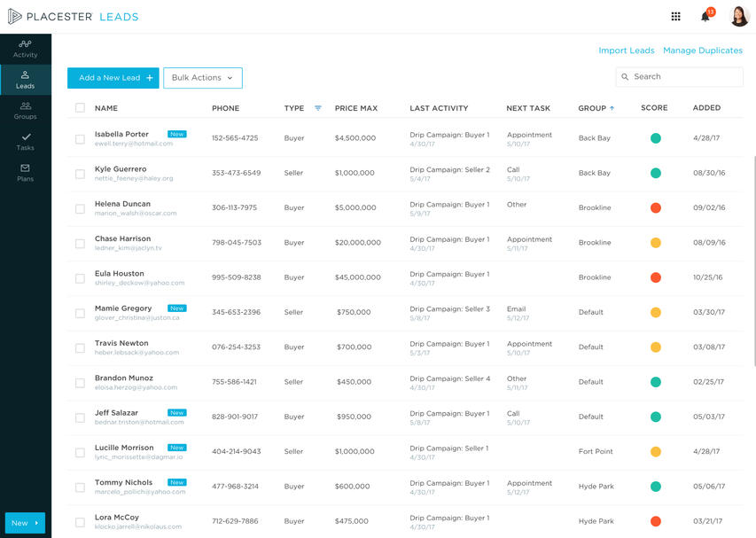The width and height of the screenshot is (756, 538).
Task: Open Activity in the sidebar
Action: click(25, 49)
